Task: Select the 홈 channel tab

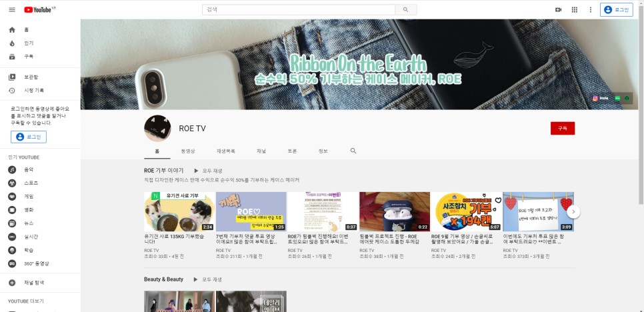Action: (x=157, y=151)
